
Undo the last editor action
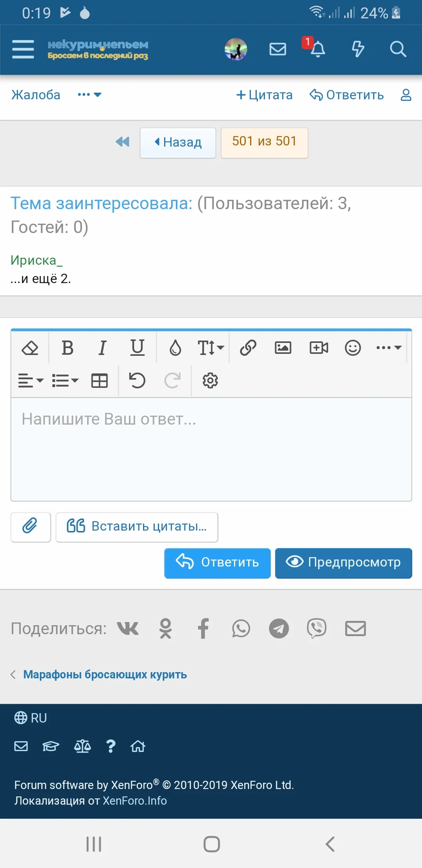point(137,380)
